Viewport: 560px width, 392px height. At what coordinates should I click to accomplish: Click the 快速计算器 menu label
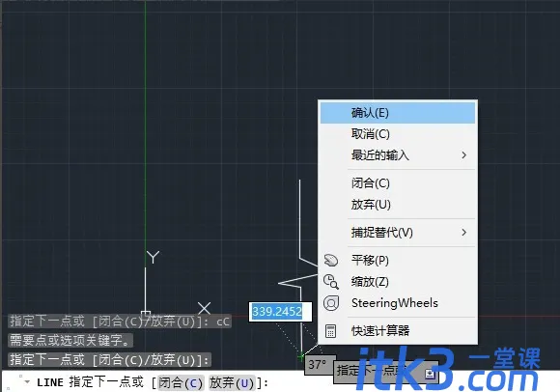[380, 330]
